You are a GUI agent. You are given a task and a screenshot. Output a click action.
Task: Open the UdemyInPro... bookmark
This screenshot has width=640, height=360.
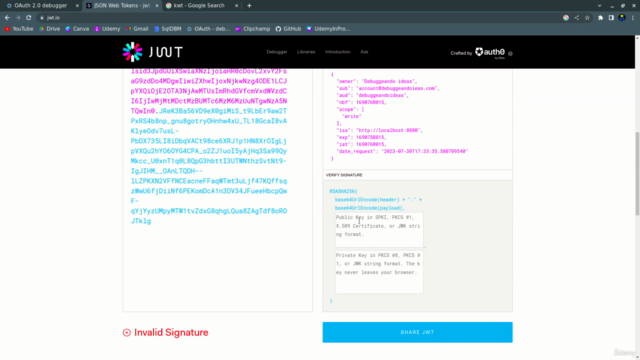[x=329, y=29]
